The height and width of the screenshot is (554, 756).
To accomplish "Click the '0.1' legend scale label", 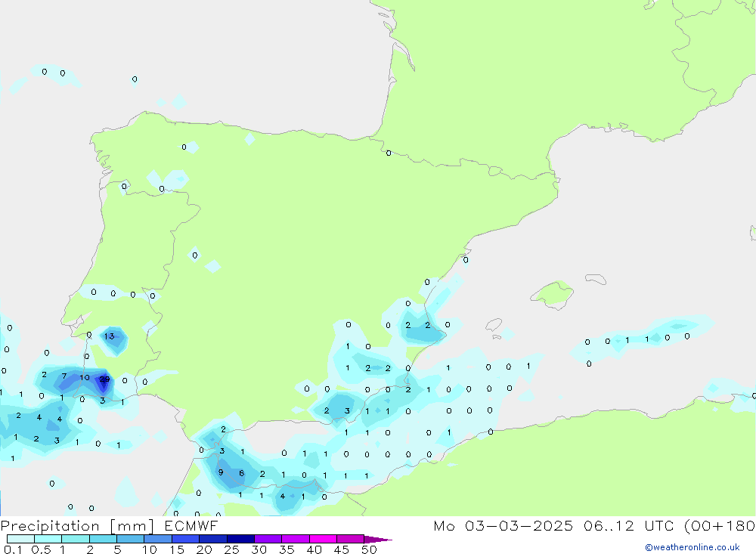I will click(13, 549).
